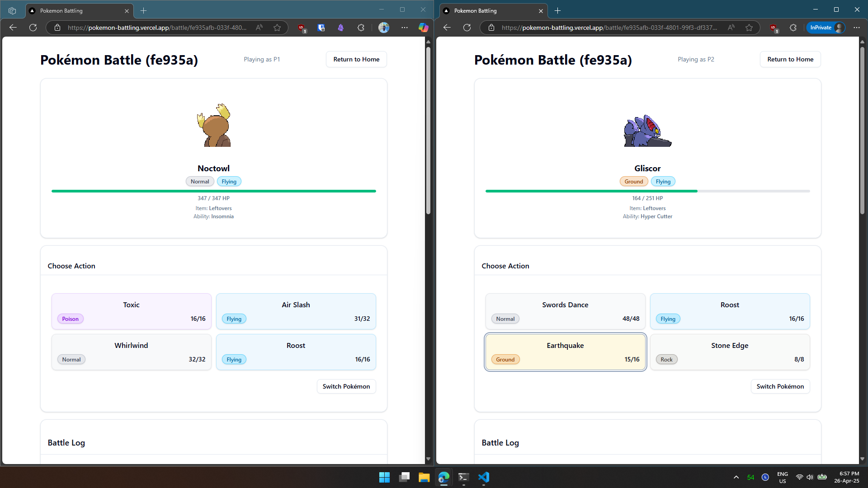The image size is (868, 488).
Task: Click ENG US language indicator
Action: pos(783,477)
